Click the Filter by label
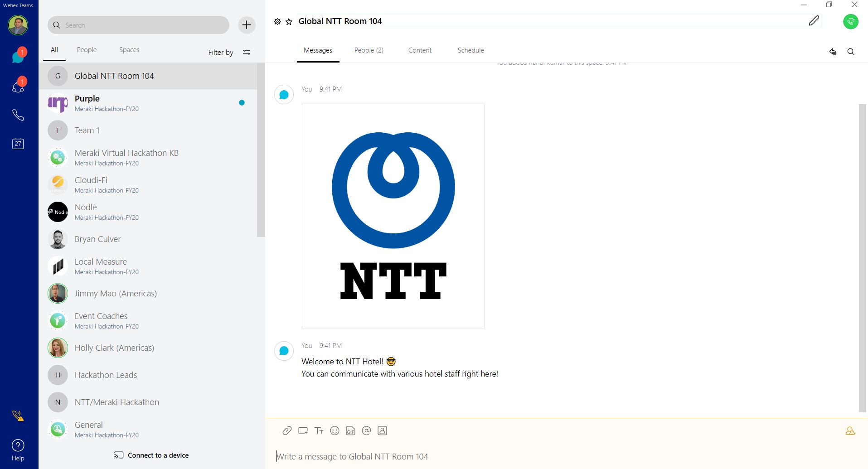868x469 pixels. point(221,53)
